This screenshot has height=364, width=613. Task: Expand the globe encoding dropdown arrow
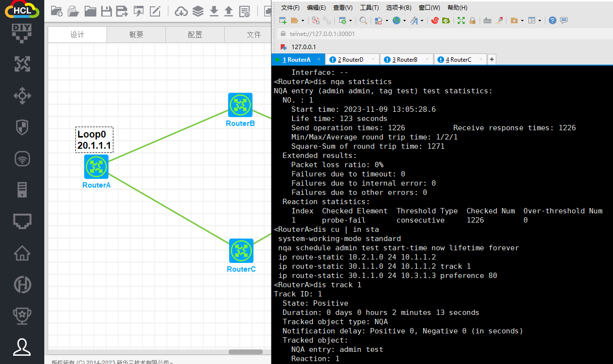click(x=404, y=20)
